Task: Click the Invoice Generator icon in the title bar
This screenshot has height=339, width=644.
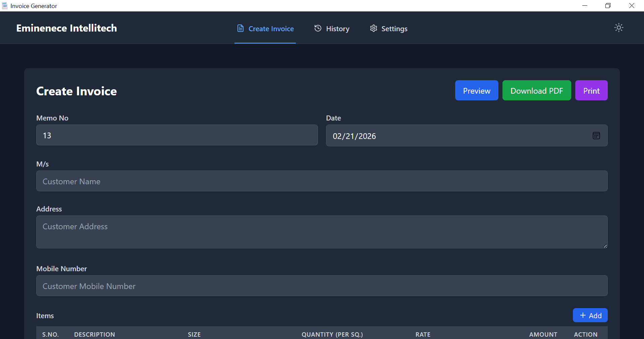Action: click(5, 5)
